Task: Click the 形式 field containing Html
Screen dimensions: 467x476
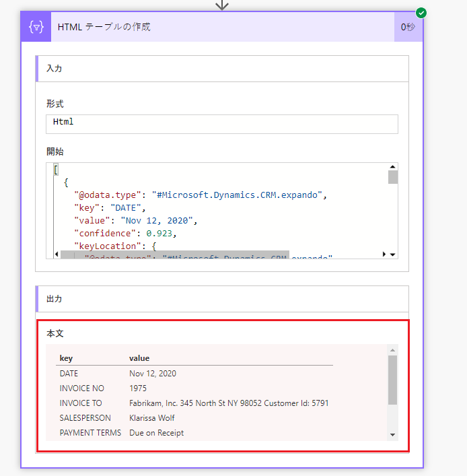Action: (x=222, y=124)
